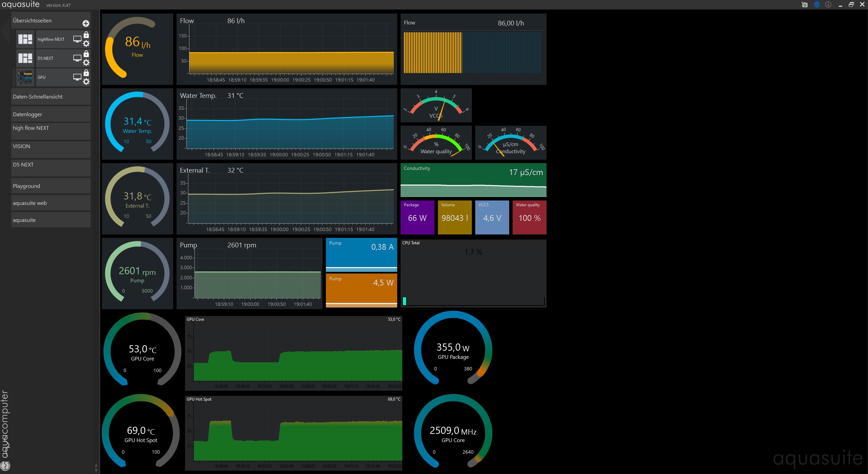Open settings gear for the highflow NEXT page
868x474 pixels.
pyautogui.click(x=86, y=43)
